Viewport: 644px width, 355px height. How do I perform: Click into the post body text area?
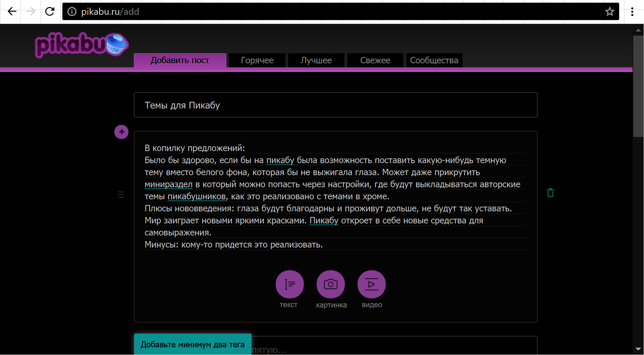tap(336, 196)
